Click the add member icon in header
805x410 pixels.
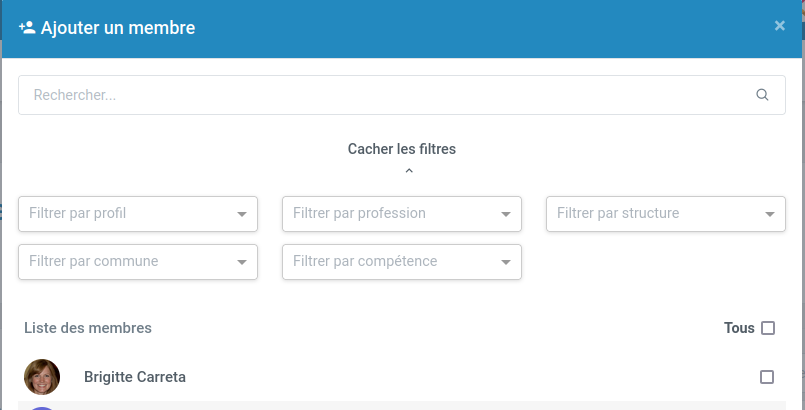pyautogui.click(x=27, y=27)
